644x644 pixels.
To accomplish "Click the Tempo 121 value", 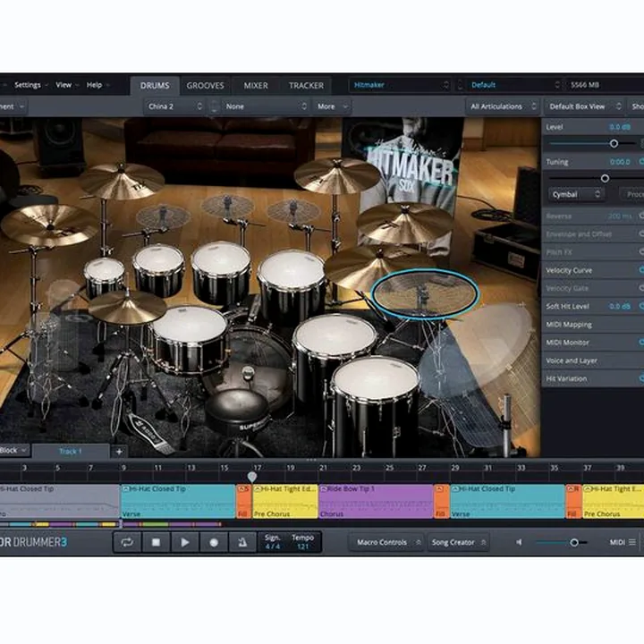I will pos(302,547).
